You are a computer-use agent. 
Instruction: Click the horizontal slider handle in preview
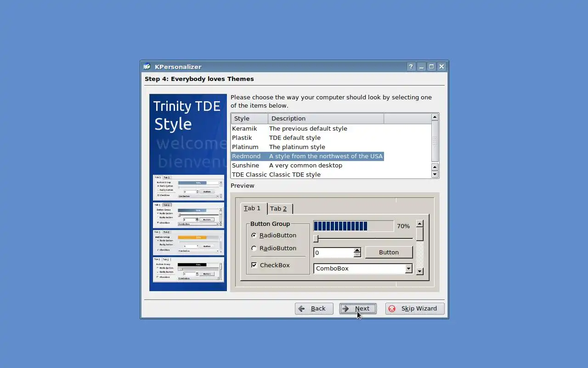(316, 238)
